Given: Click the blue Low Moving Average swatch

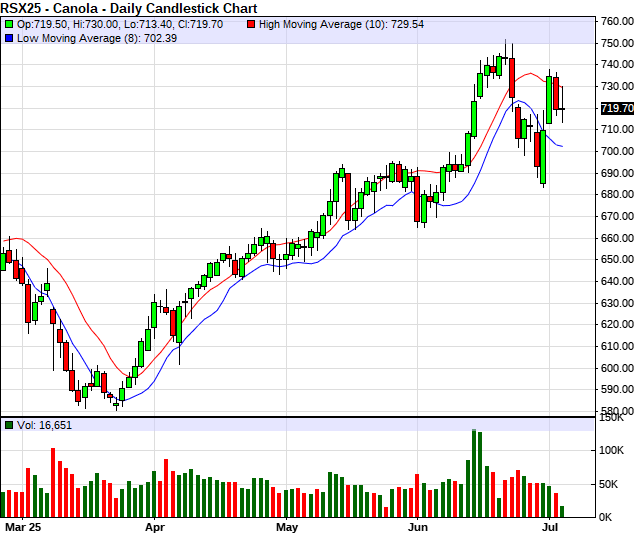Looking at the screenshot, I should [x=7, y=37].
